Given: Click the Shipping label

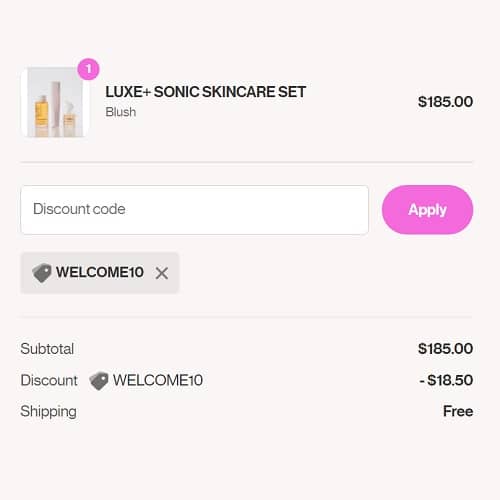Looking at the screenshot, I should (49, 412).
